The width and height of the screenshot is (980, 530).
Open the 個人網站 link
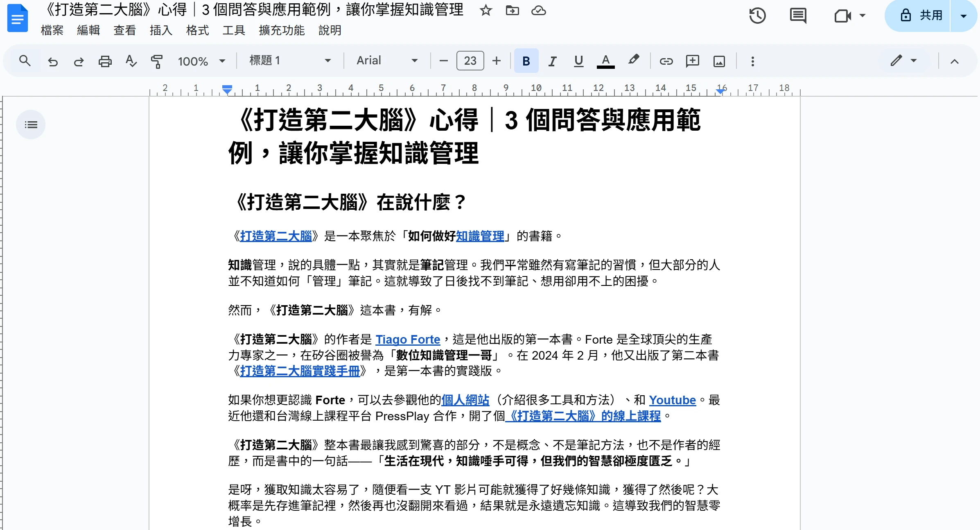pos(465,400)
